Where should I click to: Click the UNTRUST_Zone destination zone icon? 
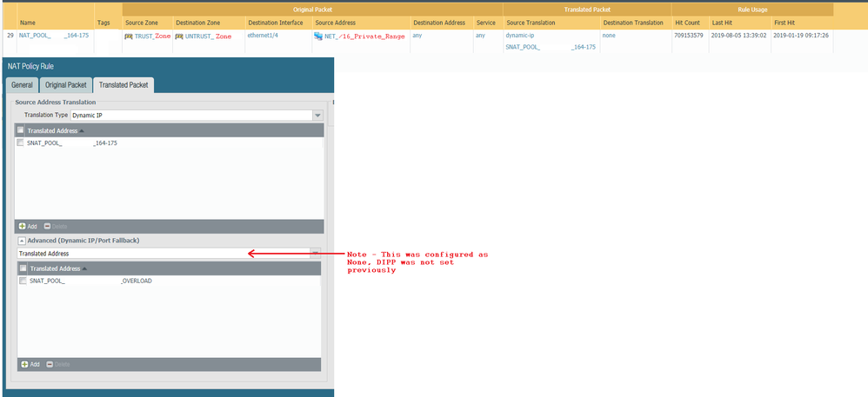click(x=179, y=36)
